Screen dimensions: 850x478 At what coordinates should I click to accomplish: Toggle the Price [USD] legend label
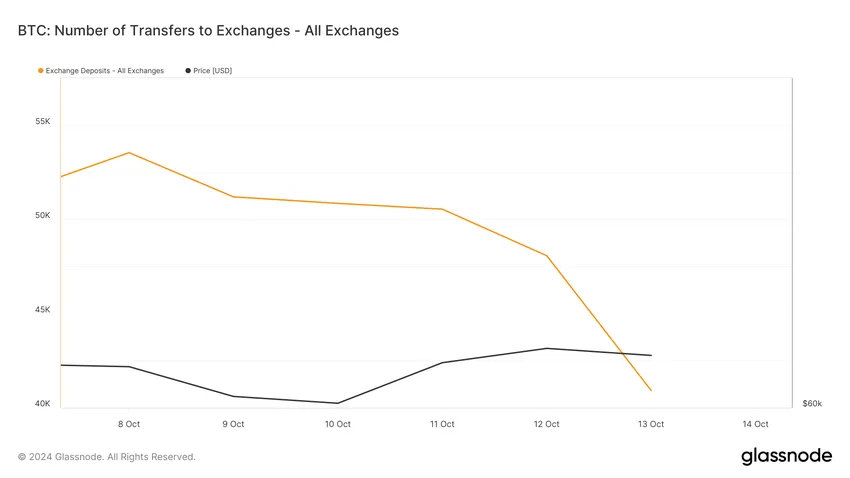pyautogui.click(x=213, y=71)
